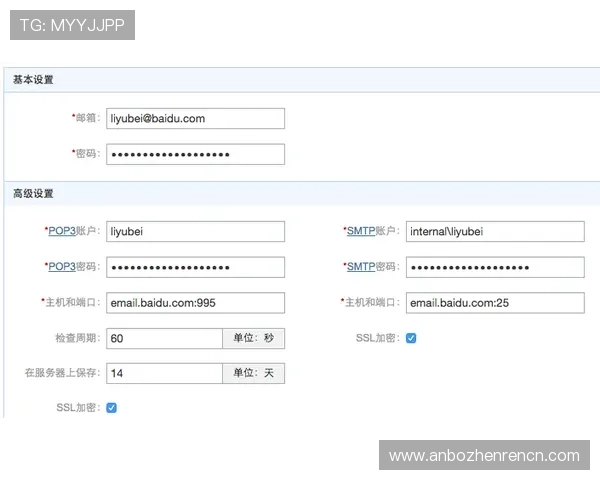Edit the SMTP host field email.baidu.com:25
The width and height of the screenshot is (600, 480).
[494, 302]
